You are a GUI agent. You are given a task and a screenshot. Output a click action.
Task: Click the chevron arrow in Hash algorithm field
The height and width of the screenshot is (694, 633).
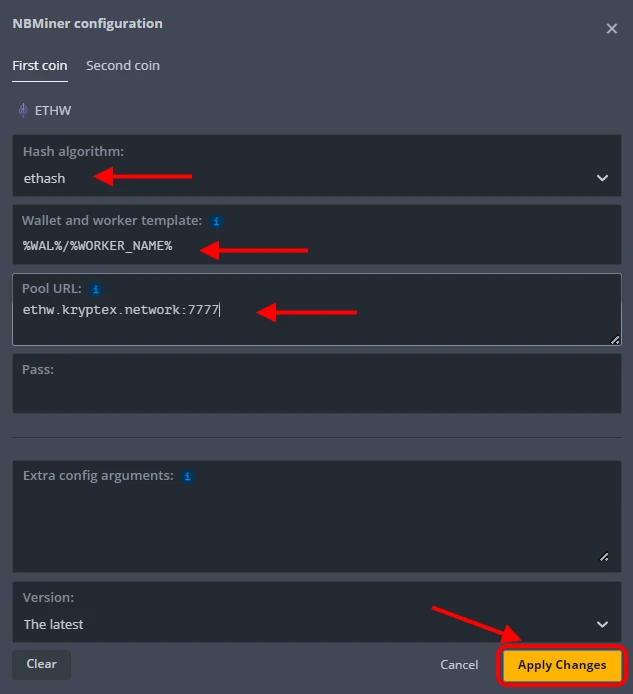(602, 178)
